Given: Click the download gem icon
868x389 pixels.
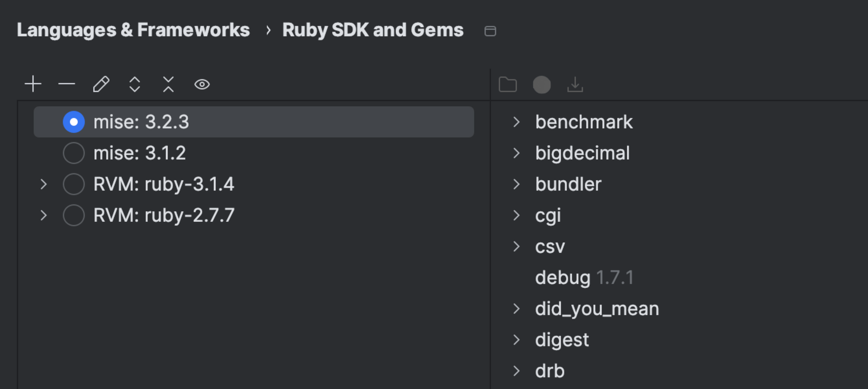Looking at the screenshot, I should (575, 84).
